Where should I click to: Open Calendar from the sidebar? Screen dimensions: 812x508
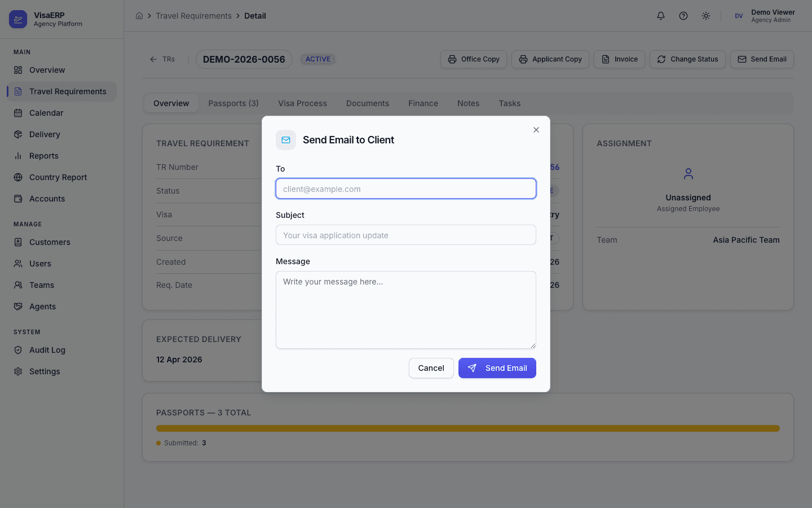[x=46, y=113]
